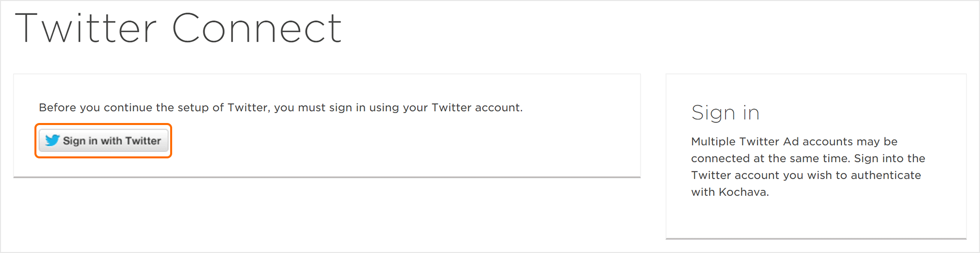Image resolution: width=980 pixels, height=253 pixels.
Task: Click 'Twitter account.' ending the instruction sentence
Action: tap(477, 108)
